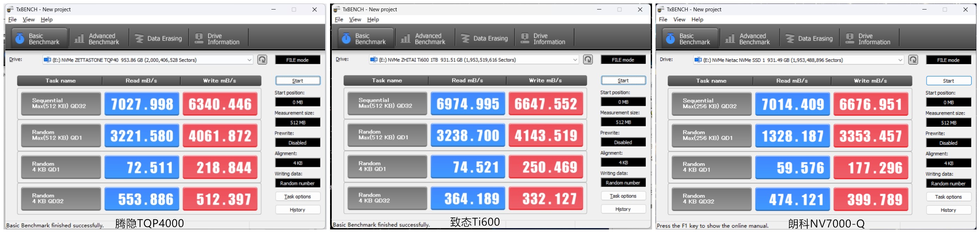Screen dimensions: 980x233
Task: Open History in the ZETTASTONE window
Action: [298, 210]
